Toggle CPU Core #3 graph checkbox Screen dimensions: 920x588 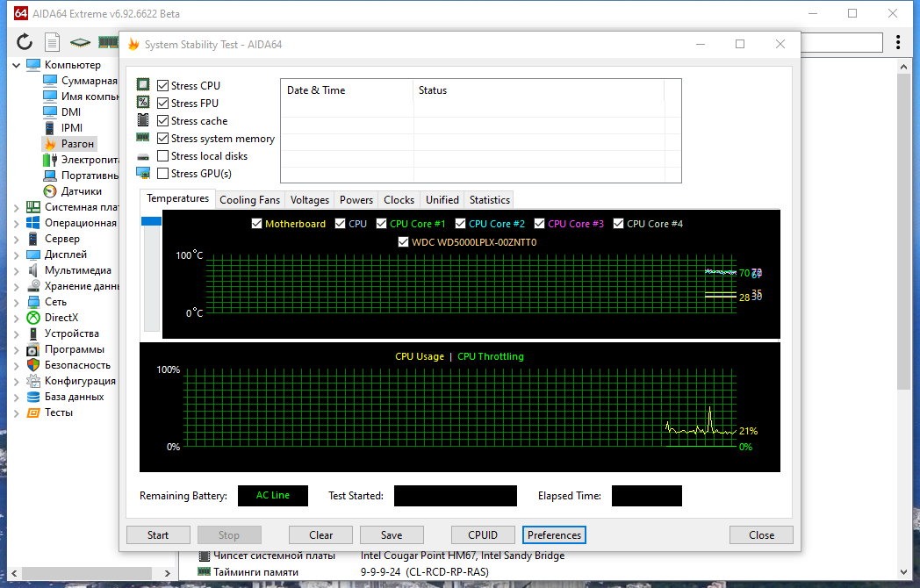(x=539, y=224)
